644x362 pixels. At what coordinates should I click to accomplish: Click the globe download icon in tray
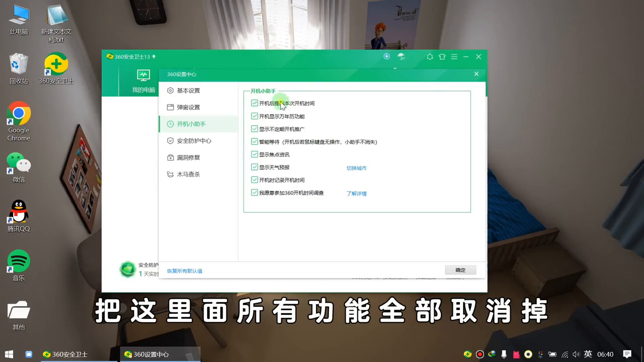(492, 354)
